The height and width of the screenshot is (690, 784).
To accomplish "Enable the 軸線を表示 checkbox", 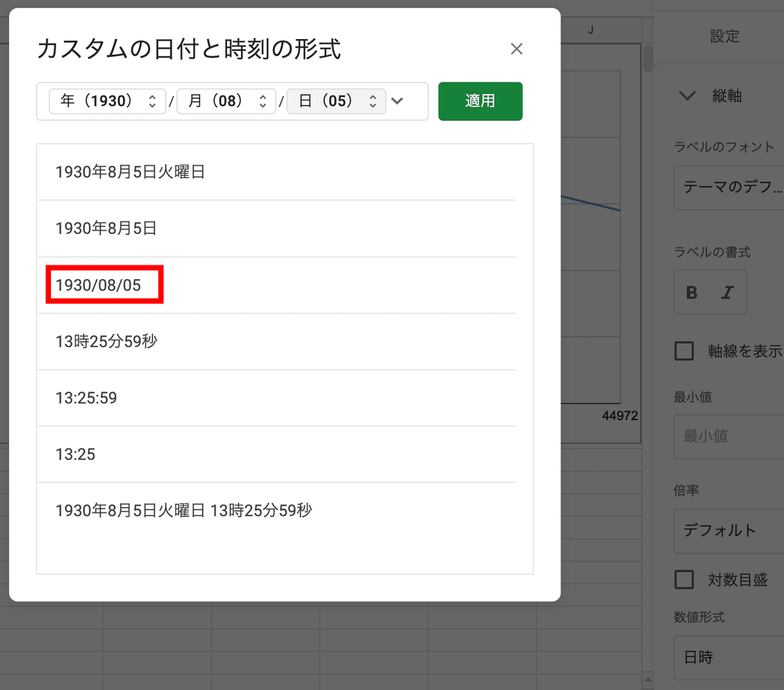I will click(684, 351).
